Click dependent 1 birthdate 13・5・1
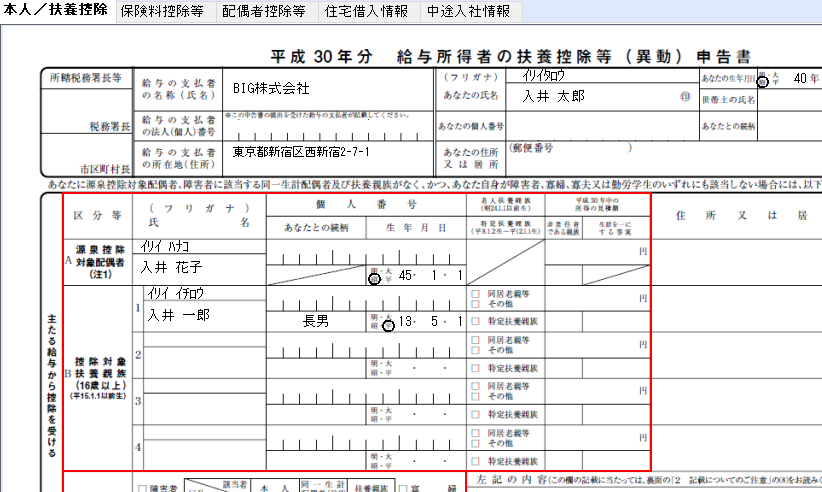 click(430, 321)
